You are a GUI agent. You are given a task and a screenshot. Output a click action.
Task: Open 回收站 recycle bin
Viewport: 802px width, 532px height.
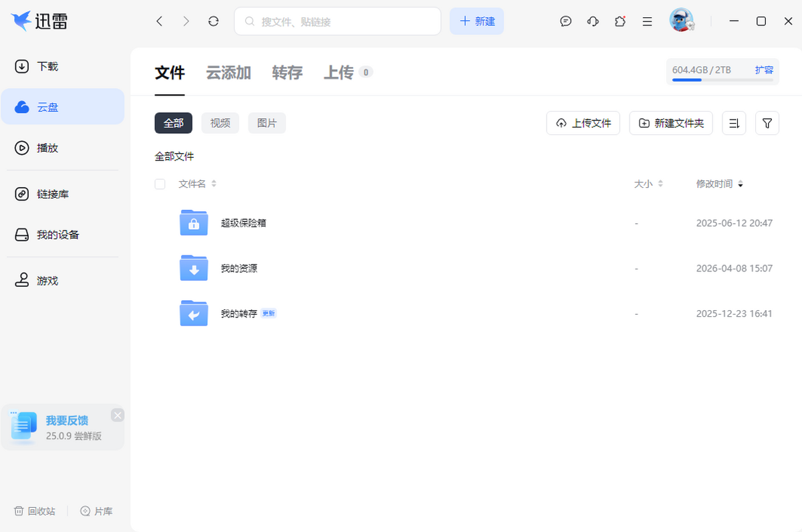coord(35,511)
